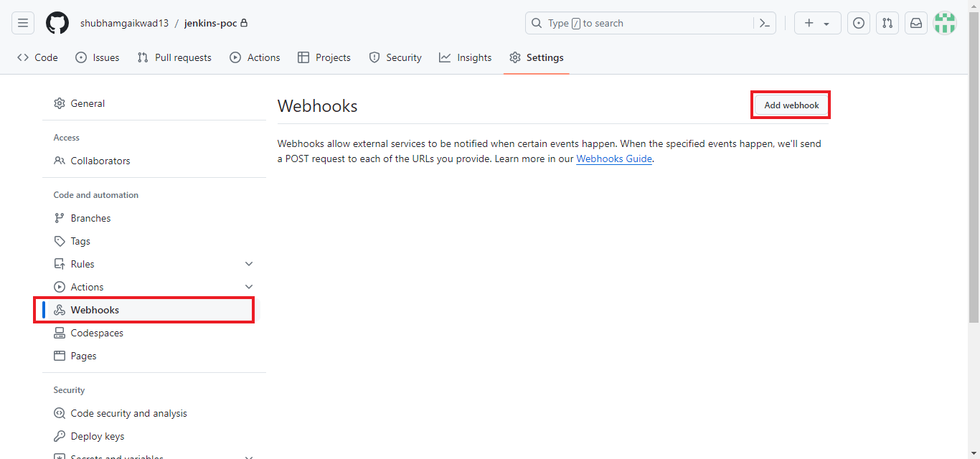Screen dimensions: 980x459
Task: Click the Branches git-branch icon
Action: [60, 218]
